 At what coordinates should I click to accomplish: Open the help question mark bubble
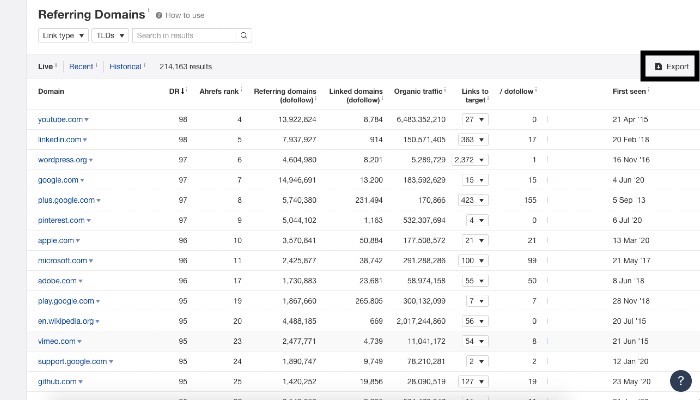[679, 381]
